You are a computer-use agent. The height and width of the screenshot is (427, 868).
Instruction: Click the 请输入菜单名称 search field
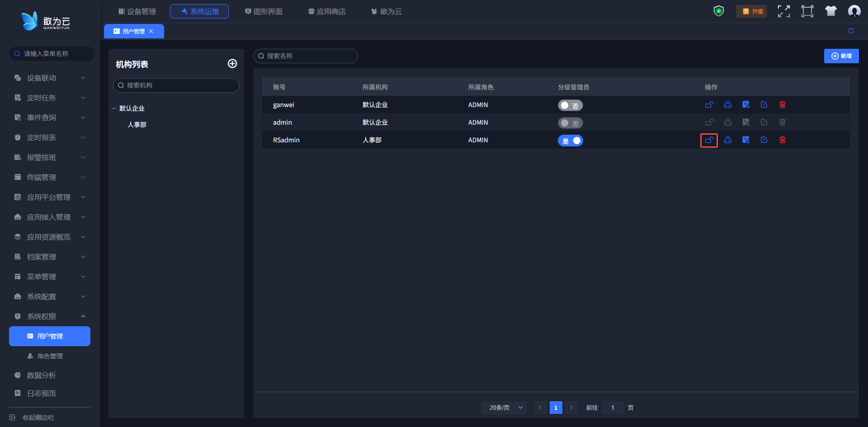pos(52,54)
